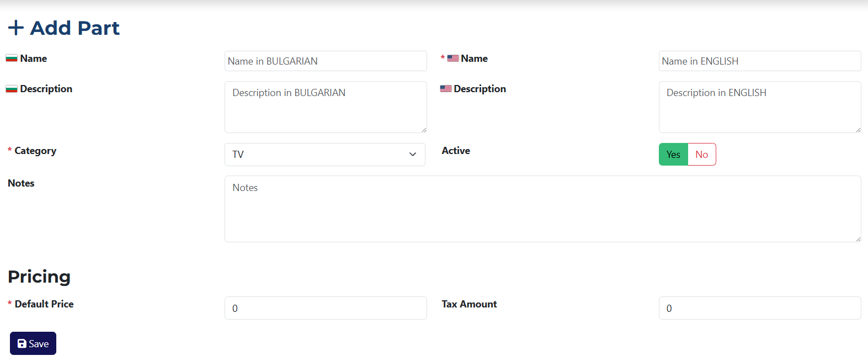Click the American flag beside Description
868x361 pixels.
pos(445,88)
